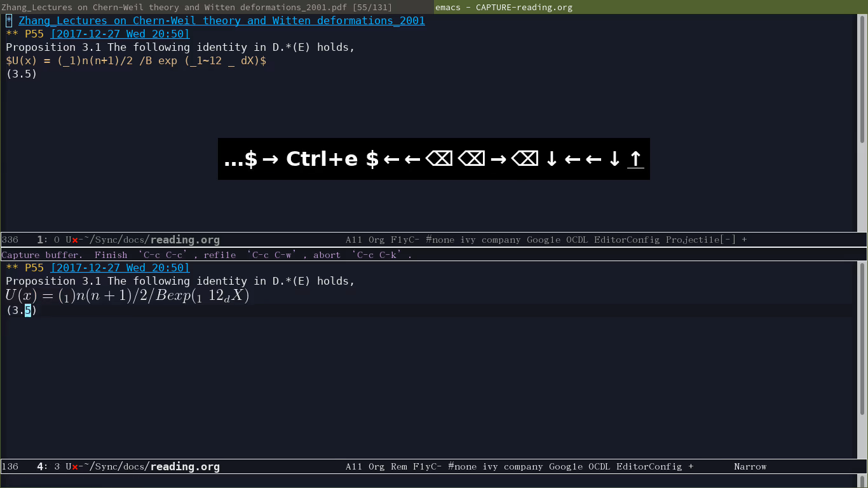The height and width of the screenshot is (488, 868).
Task: Open the Zhang_Lectures on Chern-Weil theory link
Action: (x=221, y=20)
